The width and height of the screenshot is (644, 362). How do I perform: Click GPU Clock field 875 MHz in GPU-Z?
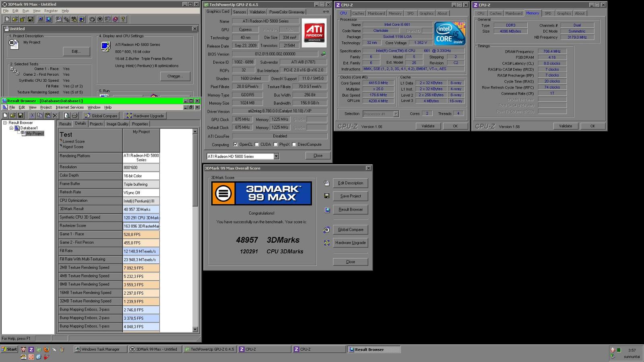pos(242,120)
